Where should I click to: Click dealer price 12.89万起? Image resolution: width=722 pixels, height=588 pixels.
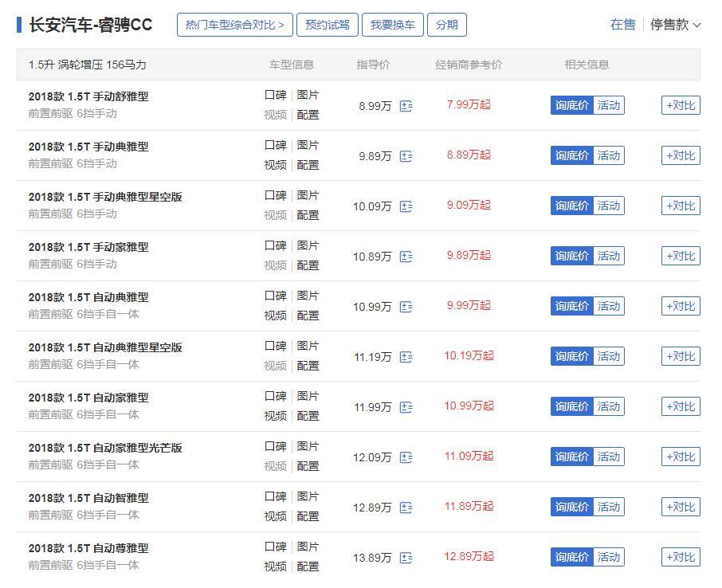pyautogui.click(x=469, y=557)
